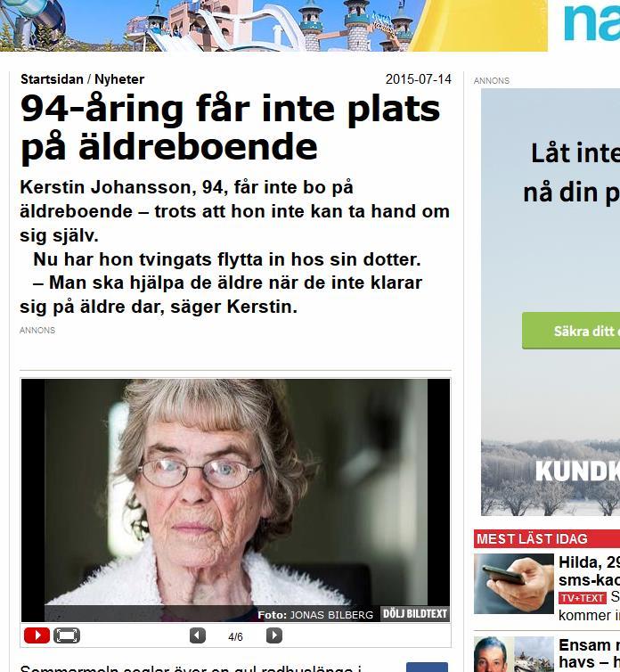Click the phone-in-hand article thumbnail

514,584
